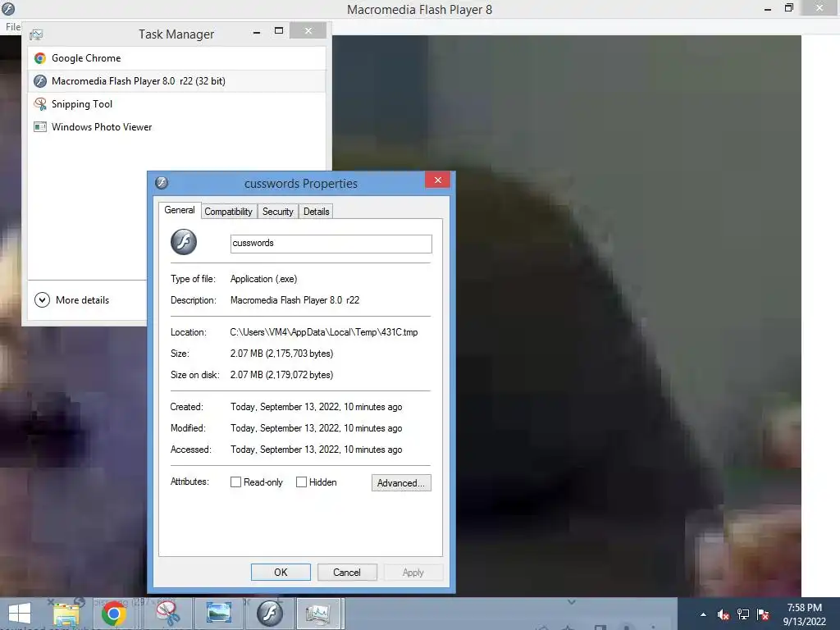Open File Explorer from the taskbar

coord(66,614)
